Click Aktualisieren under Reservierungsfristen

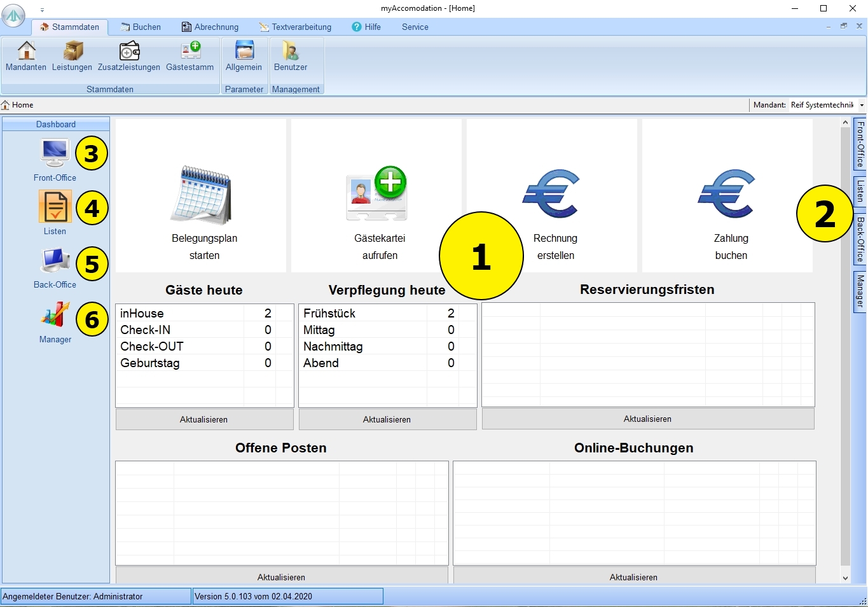point(647,419)
